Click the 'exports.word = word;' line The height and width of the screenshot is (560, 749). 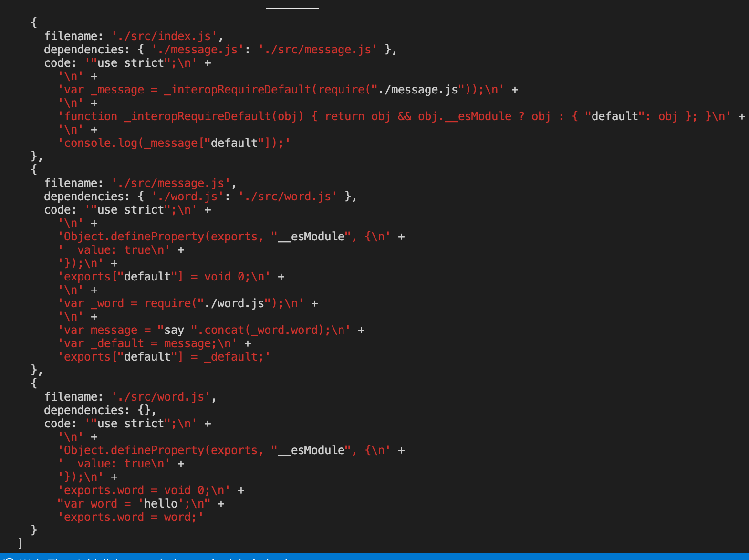pos(131,517)
